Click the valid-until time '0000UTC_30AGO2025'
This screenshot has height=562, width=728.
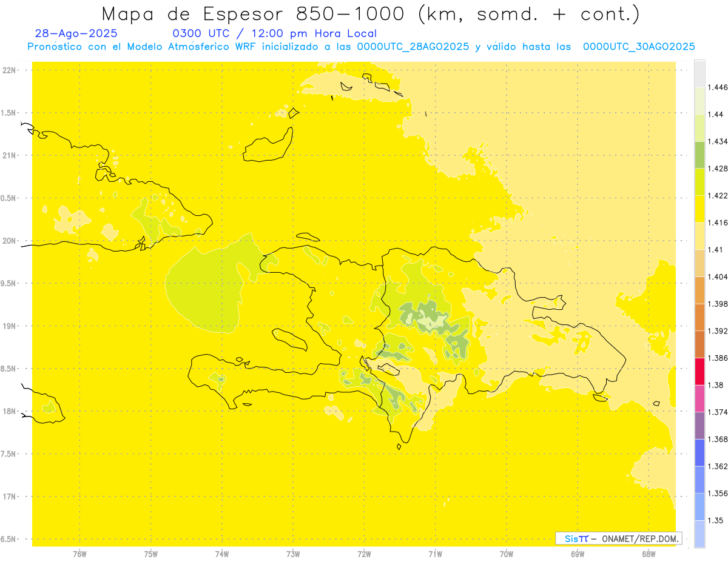(x=639, y=47)
